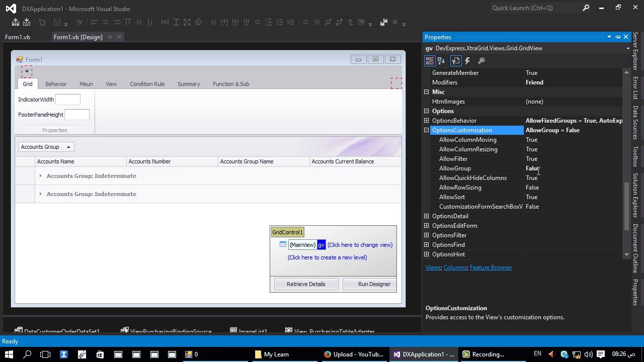Image resolution: width=644 pixels, height=362 pixels.
Task: Open the Solution Explorer side tab
Action: click(x=635, y=195)
